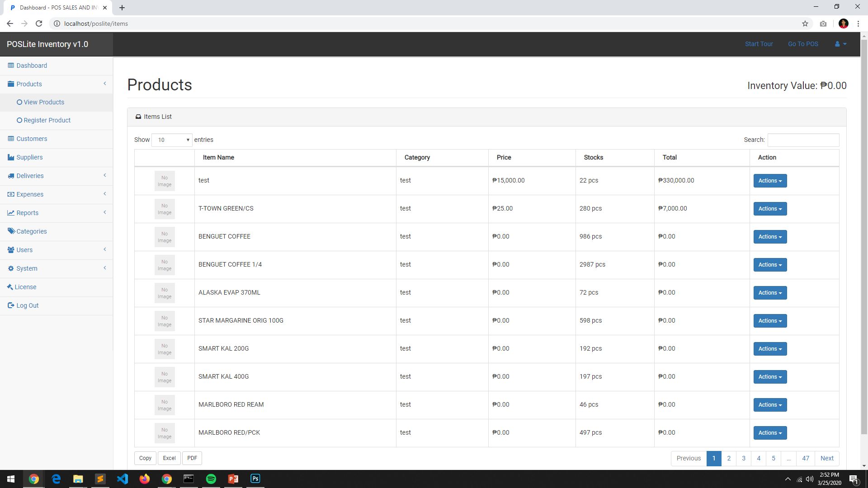Viewport: 868px width, 488px height.
Task: Click the Next pagination button
Action: [827, 458]
